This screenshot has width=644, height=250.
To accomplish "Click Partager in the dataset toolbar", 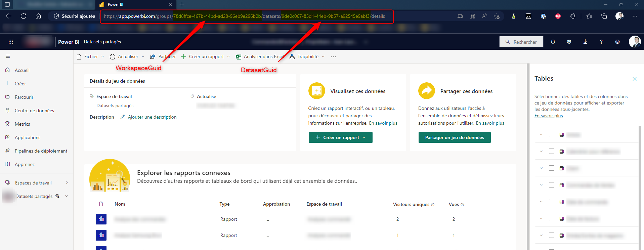I will 163,57.
